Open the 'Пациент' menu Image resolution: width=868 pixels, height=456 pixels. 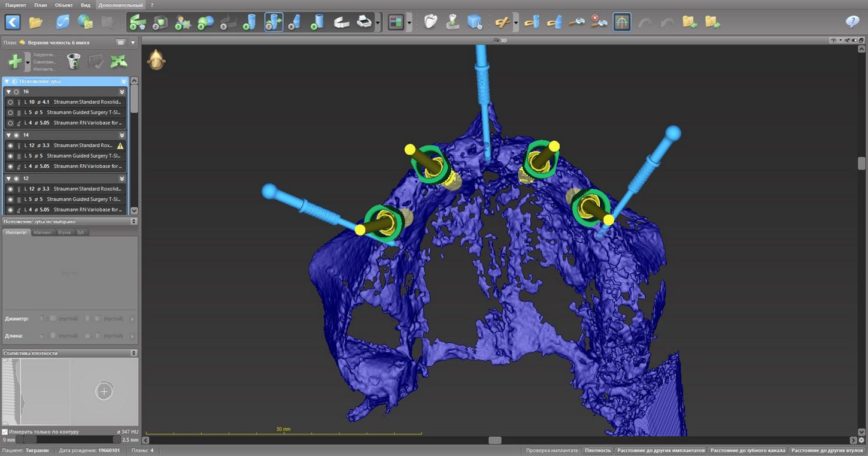coord(16,5)
